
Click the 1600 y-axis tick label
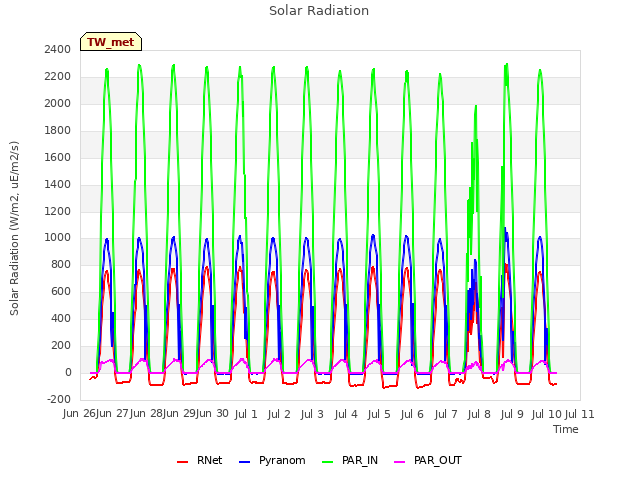[58, 157]
